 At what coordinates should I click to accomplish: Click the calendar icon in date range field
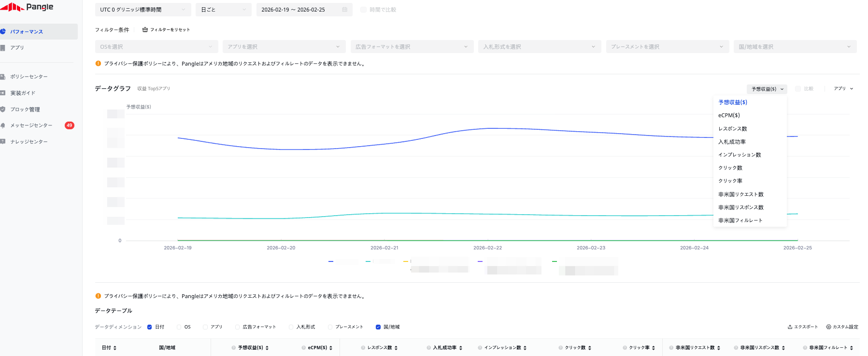[344, 10]
